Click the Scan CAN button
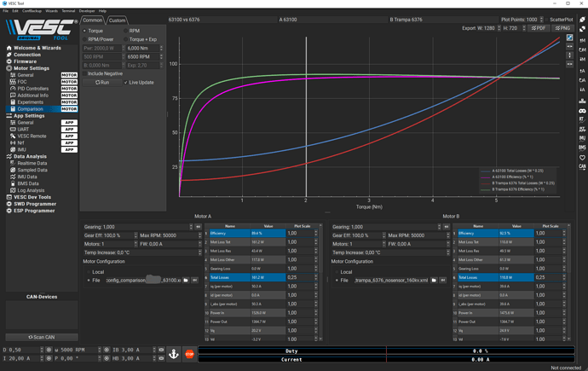 pyautogui.click(x=41, y=337)
